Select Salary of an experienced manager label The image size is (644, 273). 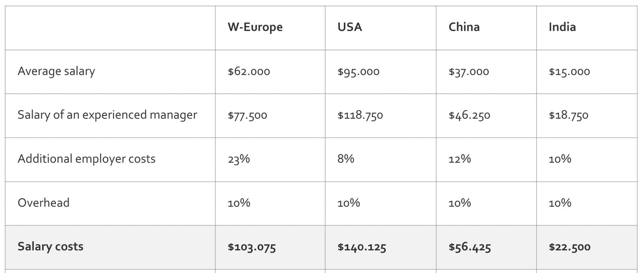(107, 115)
